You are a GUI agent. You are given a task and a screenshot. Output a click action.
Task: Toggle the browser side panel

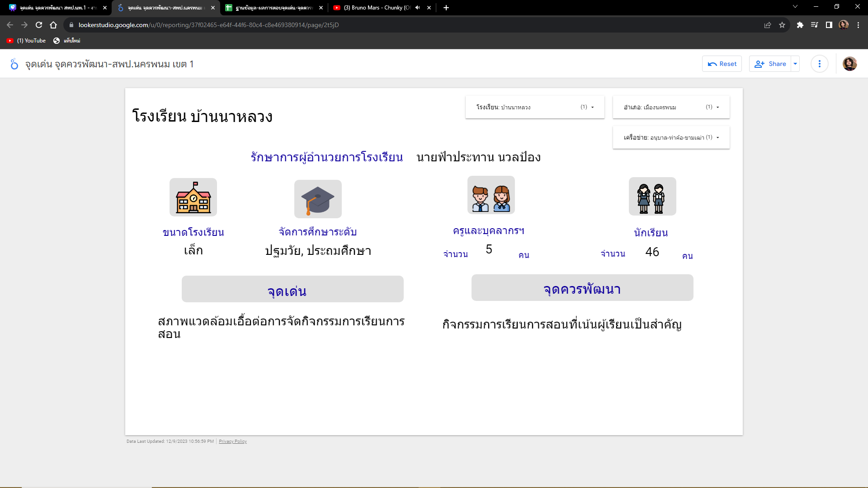pyautogui.click(x=829, y=25)
